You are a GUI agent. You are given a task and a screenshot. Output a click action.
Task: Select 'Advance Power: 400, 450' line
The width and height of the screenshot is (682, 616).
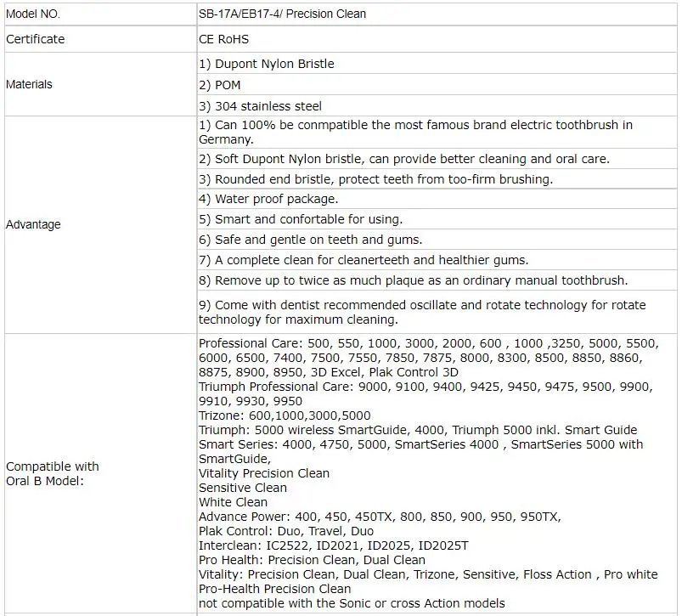380,517
